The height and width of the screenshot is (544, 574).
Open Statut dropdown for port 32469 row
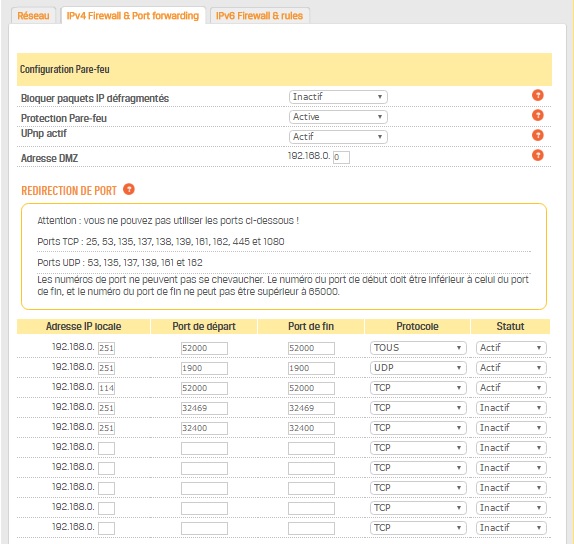[x=511, y=408]
